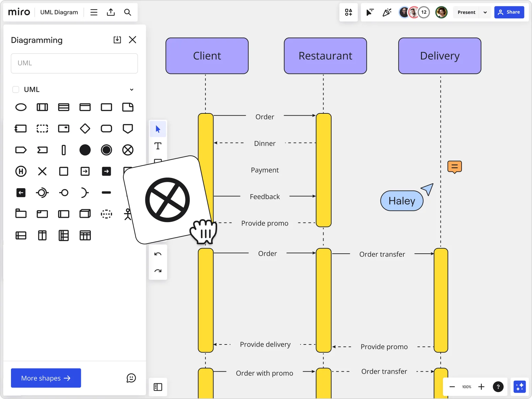Click the UML shape search field
532x399 pixels.
[74, 63]
